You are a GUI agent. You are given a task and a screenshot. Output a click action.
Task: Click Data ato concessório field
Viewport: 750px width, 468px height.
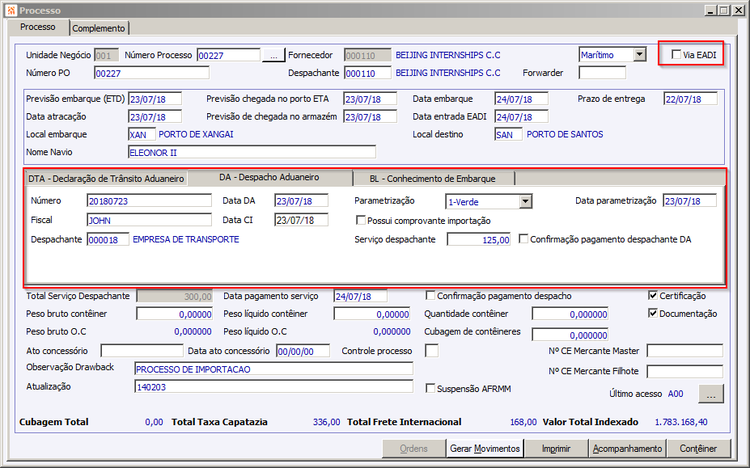(303, 351)
